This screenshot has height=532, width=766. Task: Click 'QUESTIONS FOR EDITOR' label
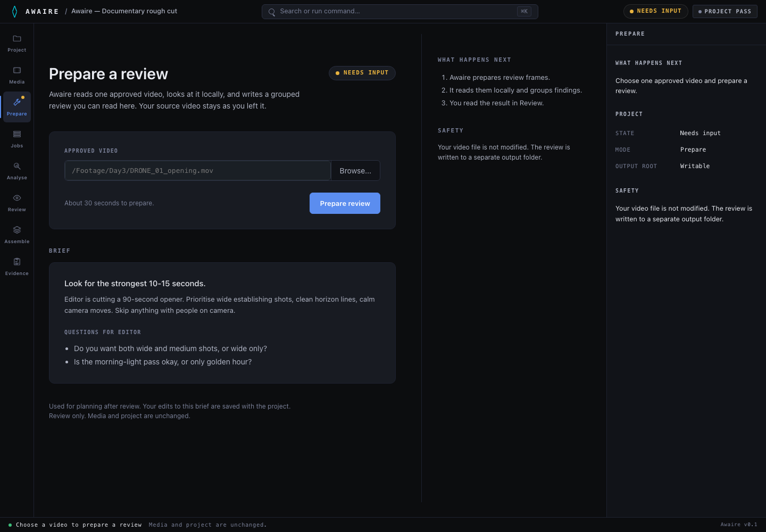click(103, 332)
